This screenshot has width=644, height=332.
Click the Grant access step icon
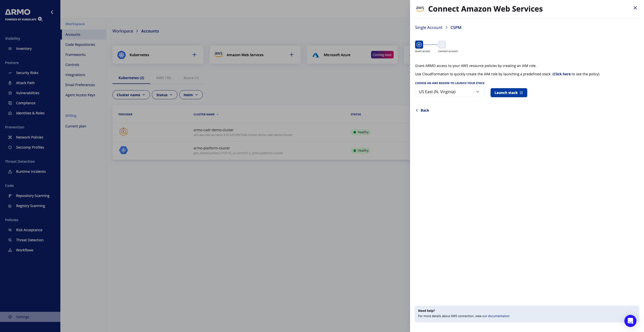coord(419,45)
